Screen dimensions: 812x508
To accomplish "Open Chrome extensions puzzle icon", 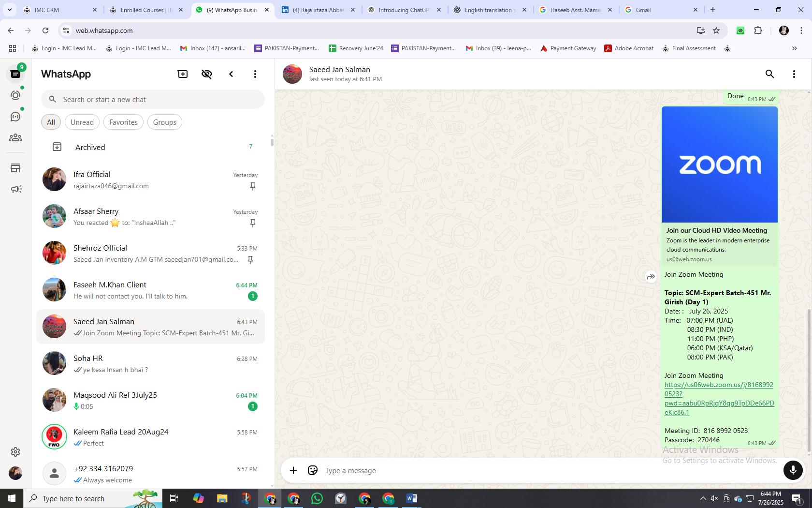I will [758, 30].
